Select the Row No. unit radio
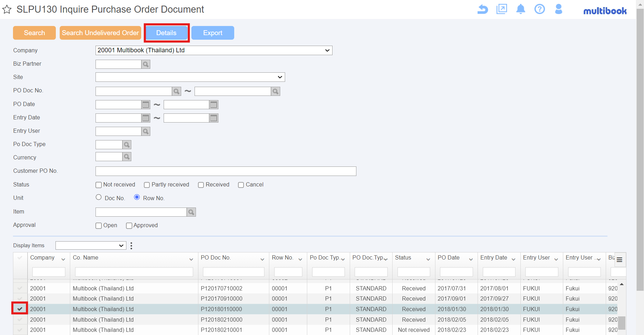Screen dimensions: 644x335 (x=137, y=197)
